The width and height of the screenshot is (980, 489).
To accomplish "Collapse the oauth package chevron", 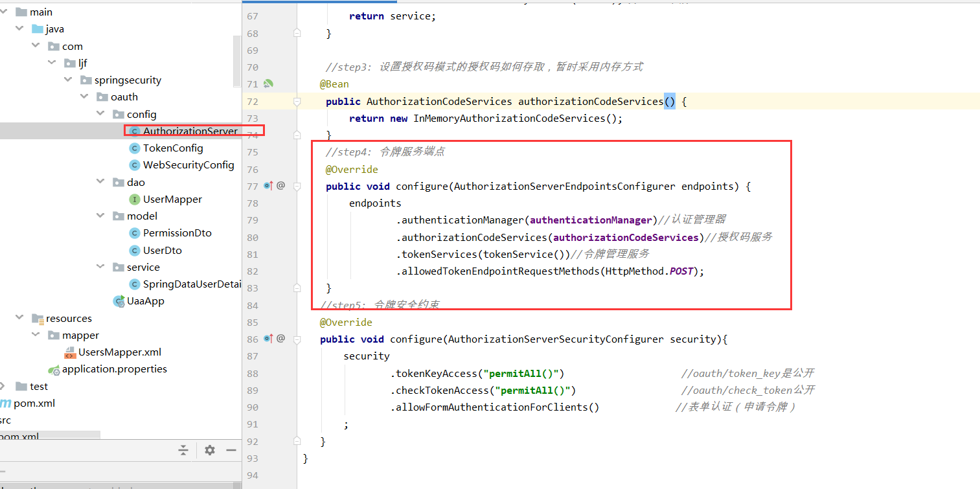I will [84, 97].
